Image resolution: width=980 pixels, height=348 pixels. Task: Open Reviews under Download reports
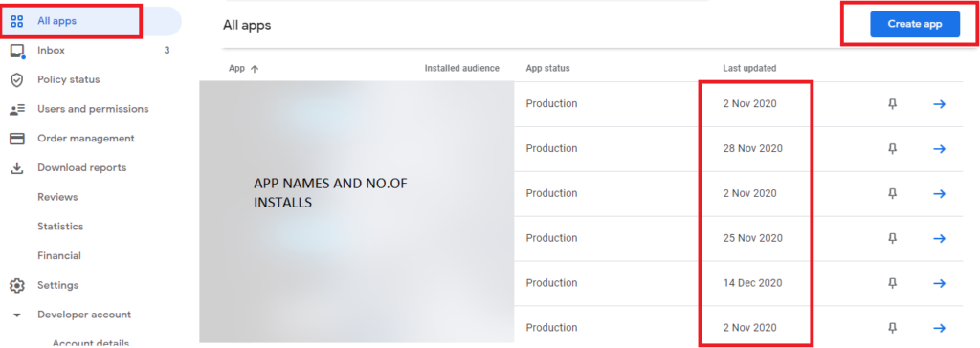pyautogui.click(x=57, y=198)
